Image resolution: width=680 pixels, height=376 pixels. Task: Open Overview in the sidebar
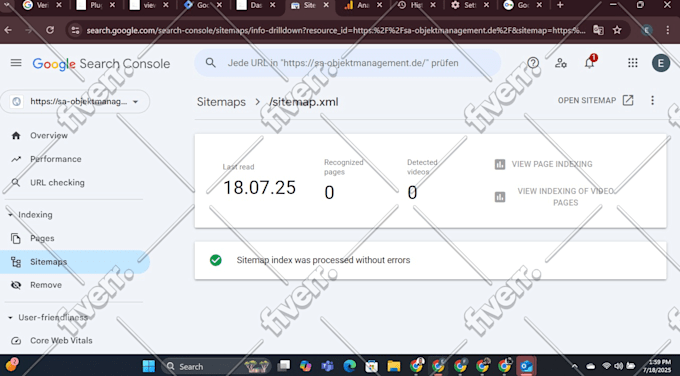click(x=49, y=135)
